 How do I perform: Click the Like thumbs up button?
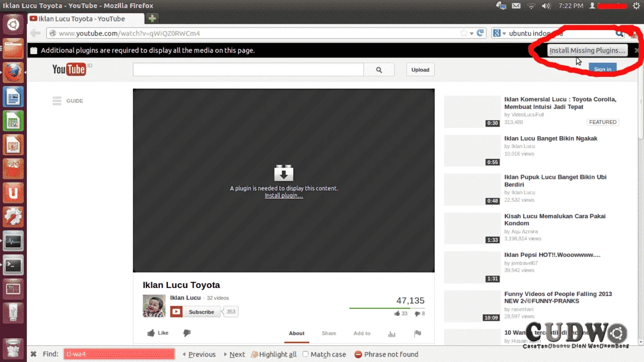coord(158,333)
